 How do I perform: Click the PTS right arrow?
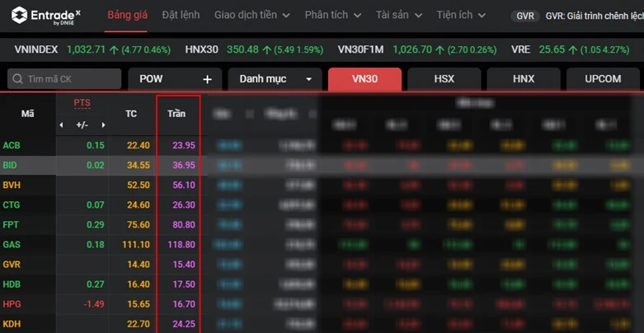104,125
